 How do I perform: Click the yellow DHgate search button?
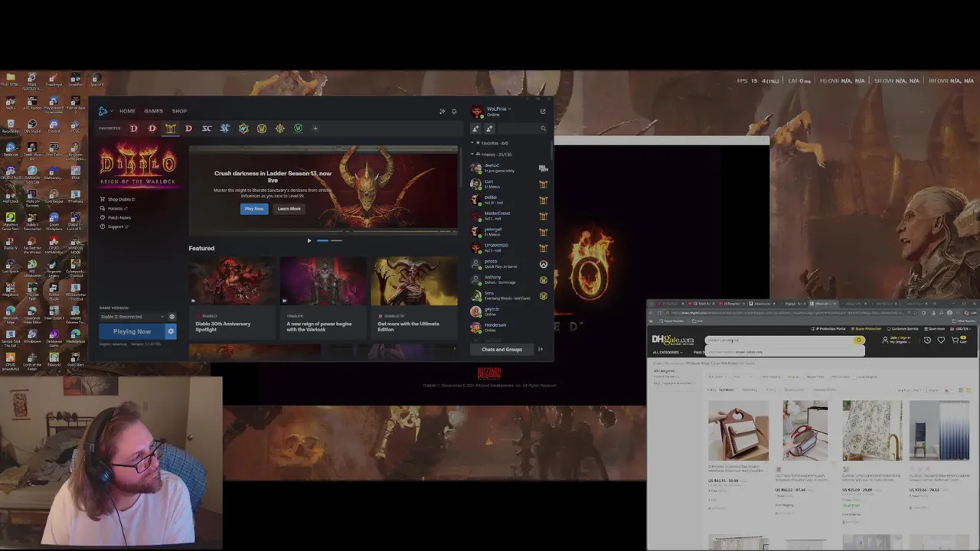click(x=858, y=341)
